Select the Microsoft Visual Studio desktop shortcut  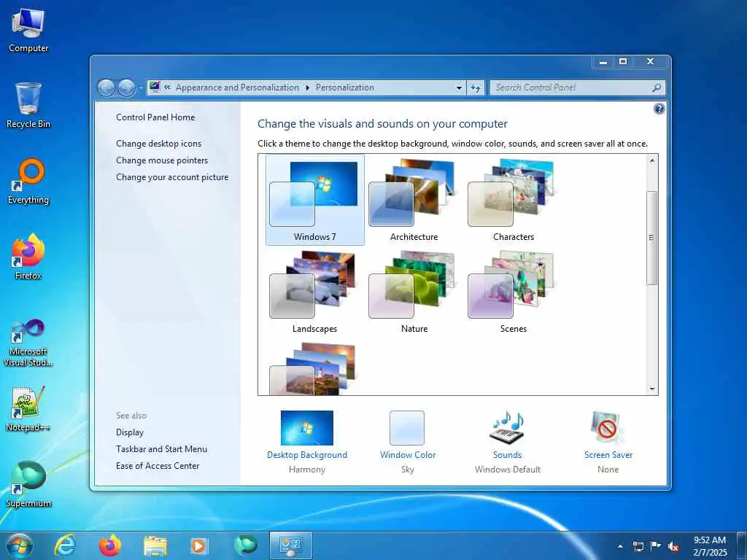click(28, 343)
